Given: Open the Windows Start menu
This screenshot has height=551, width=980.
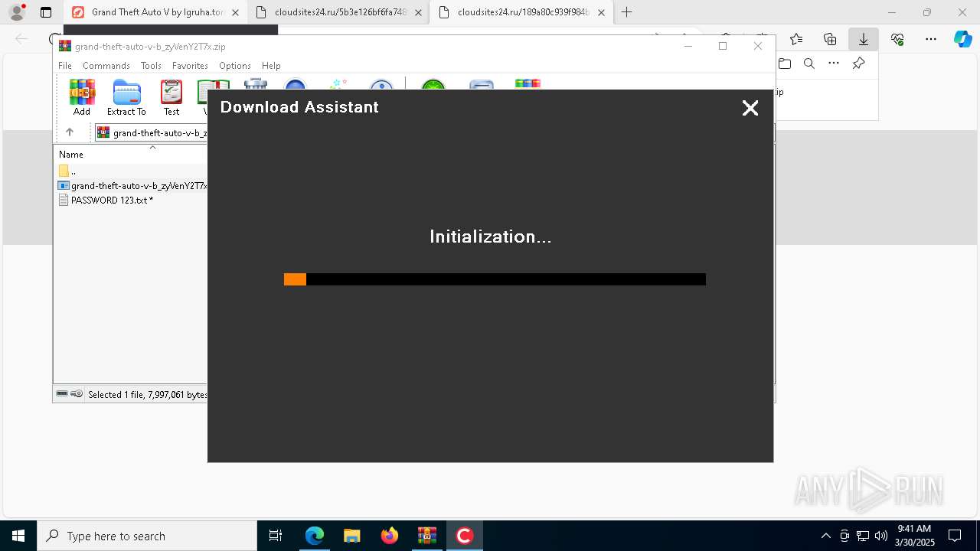Looking at the screenshot, I should point(18,536).
